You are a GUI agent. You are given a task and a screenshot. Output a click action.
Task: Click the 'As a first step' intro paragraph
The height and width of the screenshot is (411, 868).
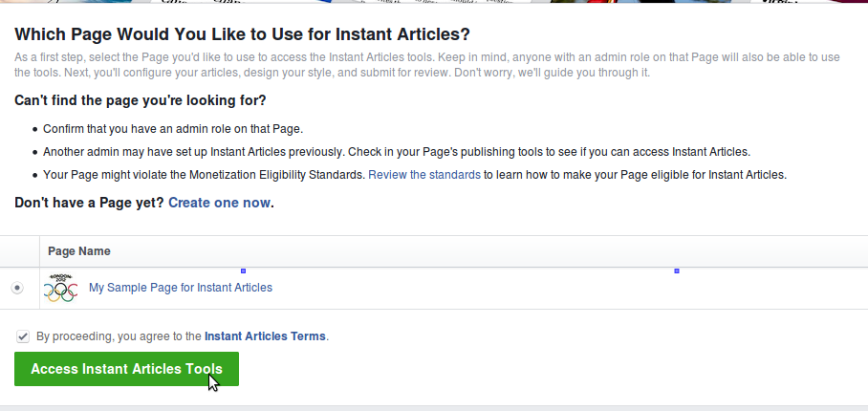[x=426, y=65]
